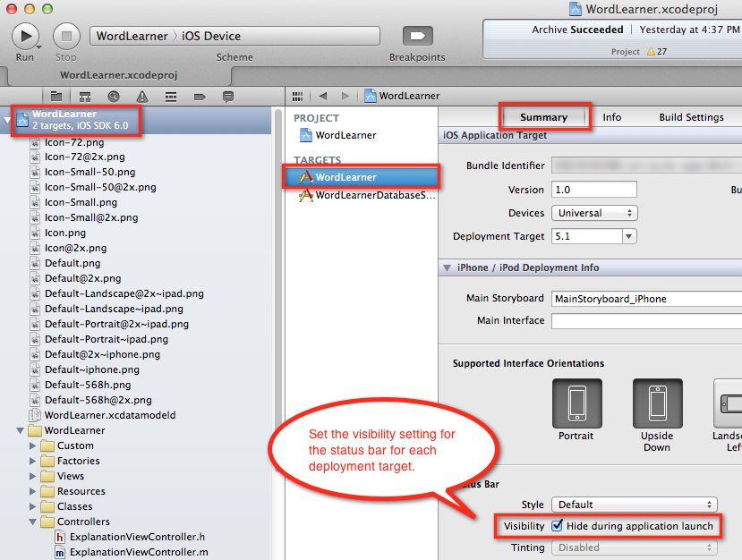This screenshot has height=560, width=742.
Task: Collapse the WordLearner folder group
Action: tap(20, 431)
